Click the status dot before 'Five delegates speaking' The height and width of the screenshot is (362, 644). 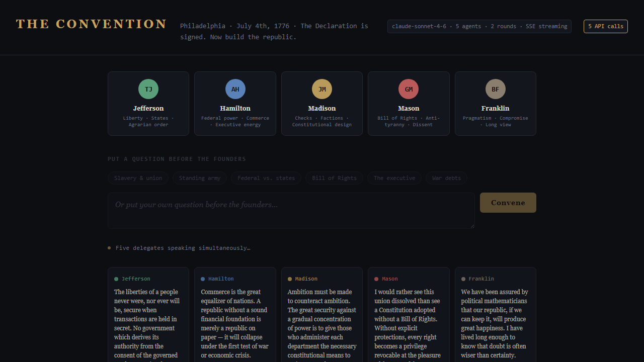109,248
